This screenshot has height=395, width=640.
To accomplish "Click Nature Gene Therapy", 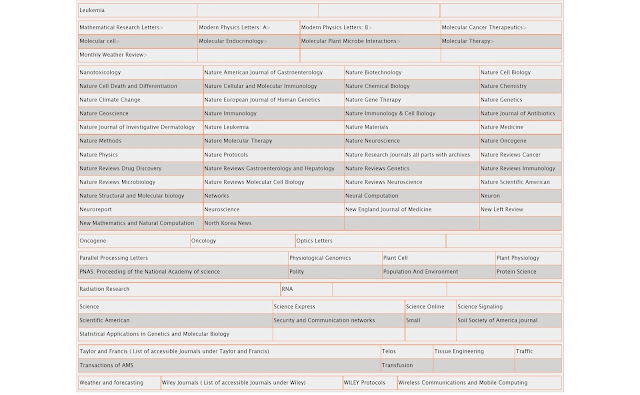I will tap(373, 100).
